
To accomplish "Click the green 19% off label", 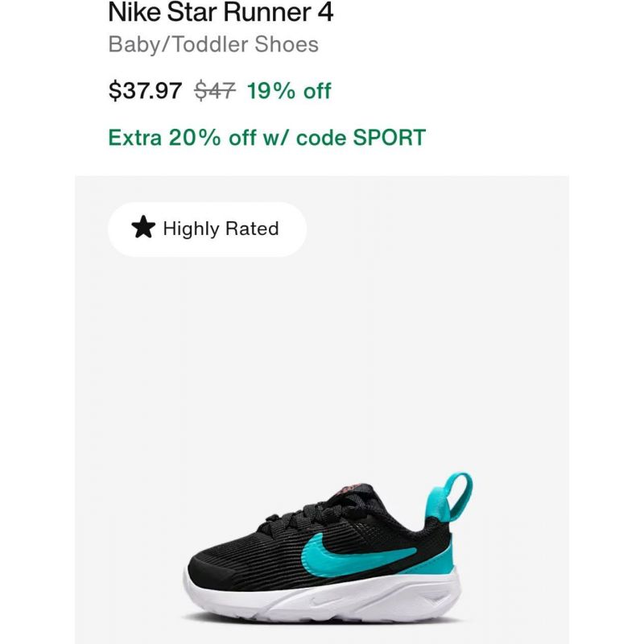I will (x=289, y=90).
